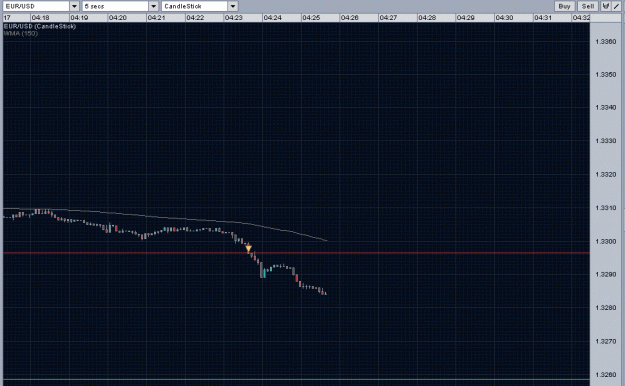
Task: Expand the 5 secs timeframe dropdown arrow
Action: (153, 6)
